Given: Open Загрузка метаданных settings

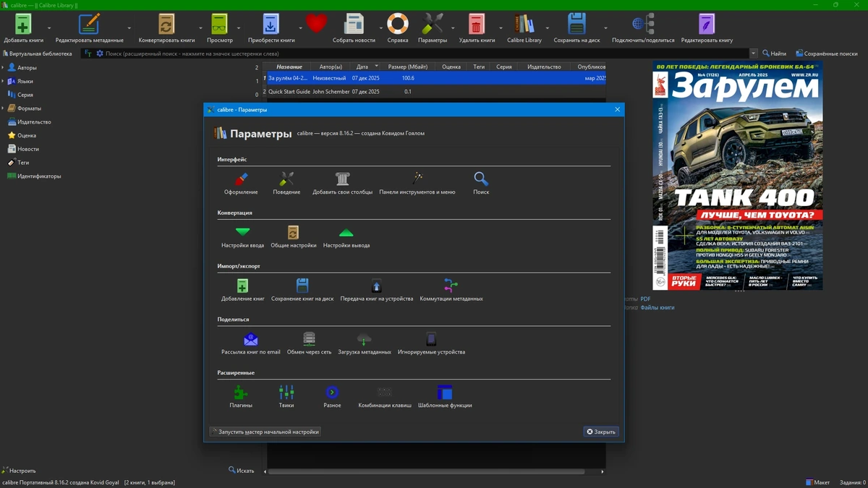Looking at the screenshot, I should pyautogui.click(x=365, y=343).
